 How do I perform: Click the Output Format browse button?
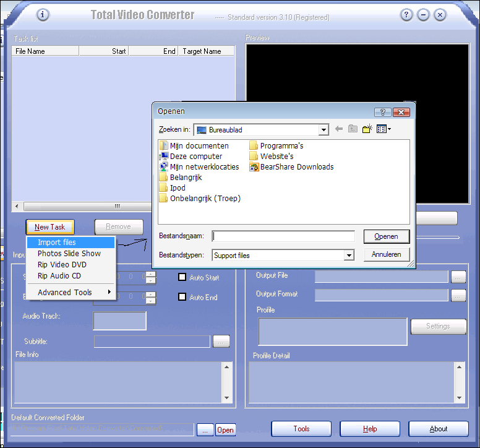pyautogui.click(x=458, y=295)
